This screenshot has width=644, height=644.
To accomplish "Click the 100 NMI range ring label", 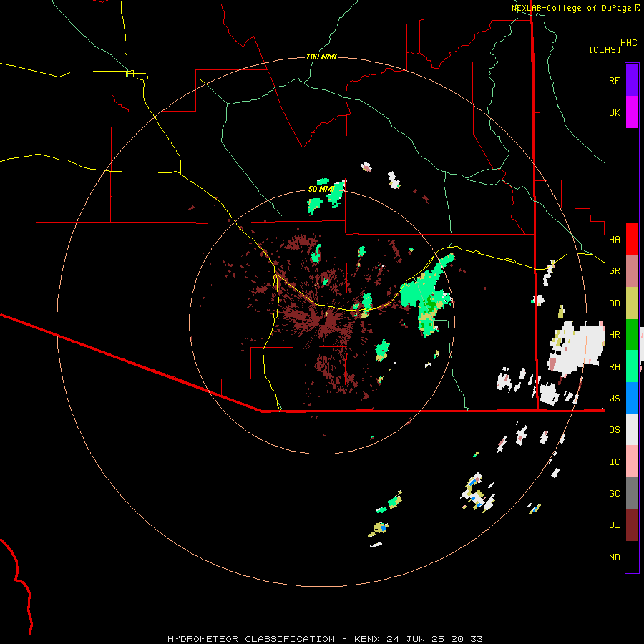I will click(x=321, y=57).
